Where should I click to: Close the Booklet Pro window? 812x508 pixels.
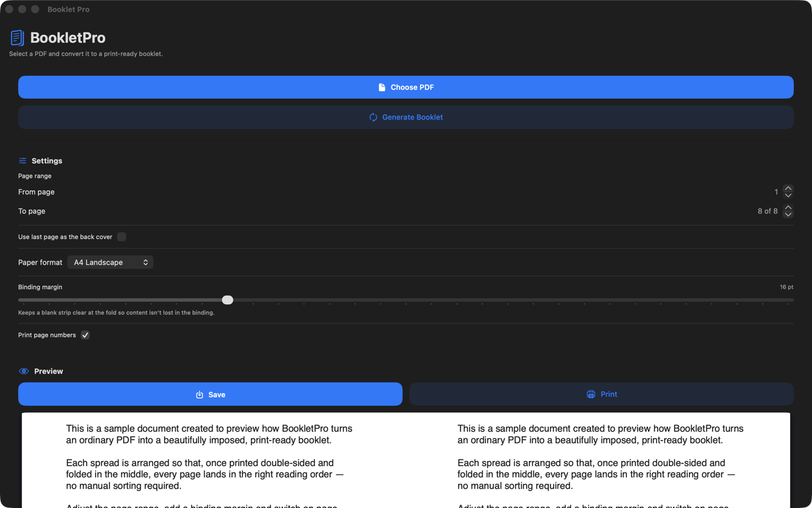point(9,9)
